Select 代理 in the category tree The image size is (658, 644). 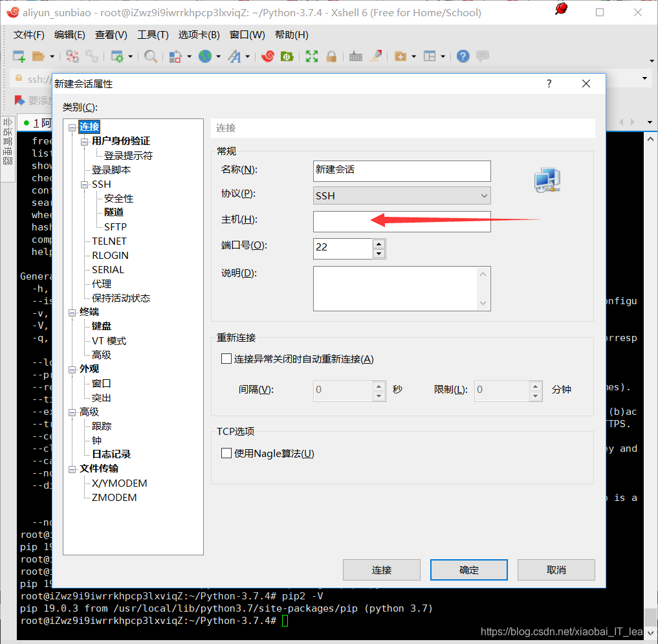tap(102, 284)
